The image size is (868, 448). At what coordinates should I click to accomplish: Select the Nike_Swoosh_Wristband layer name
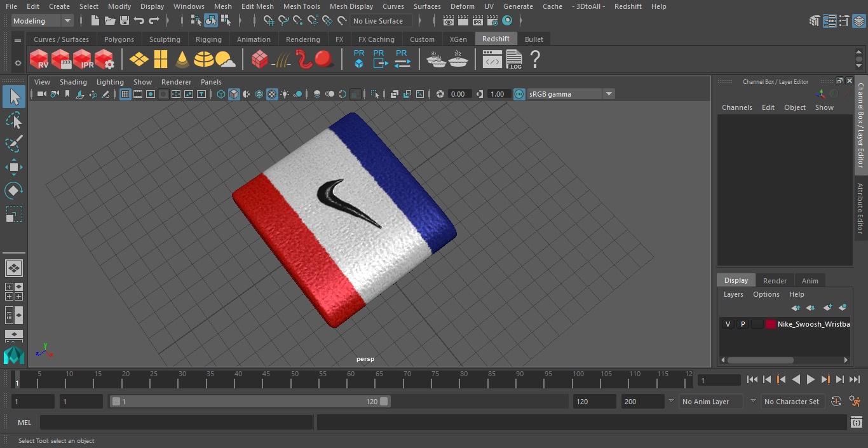(813, 324)
